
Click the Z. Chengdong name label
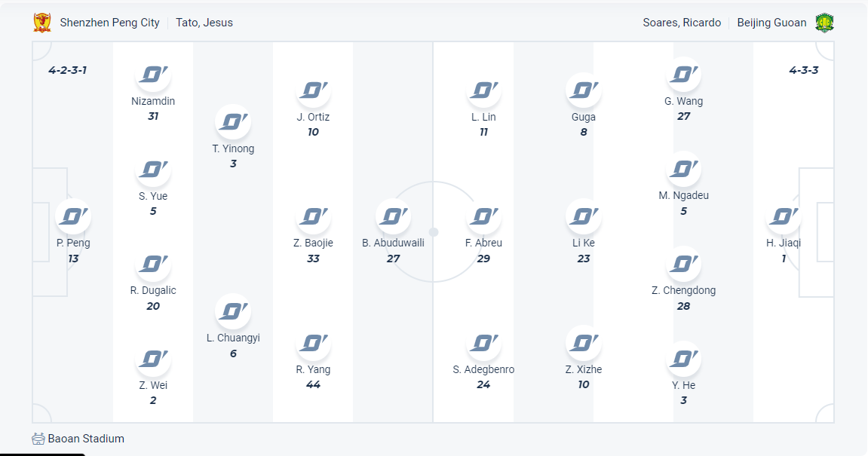pyautogui.click(x=684, y=290)
